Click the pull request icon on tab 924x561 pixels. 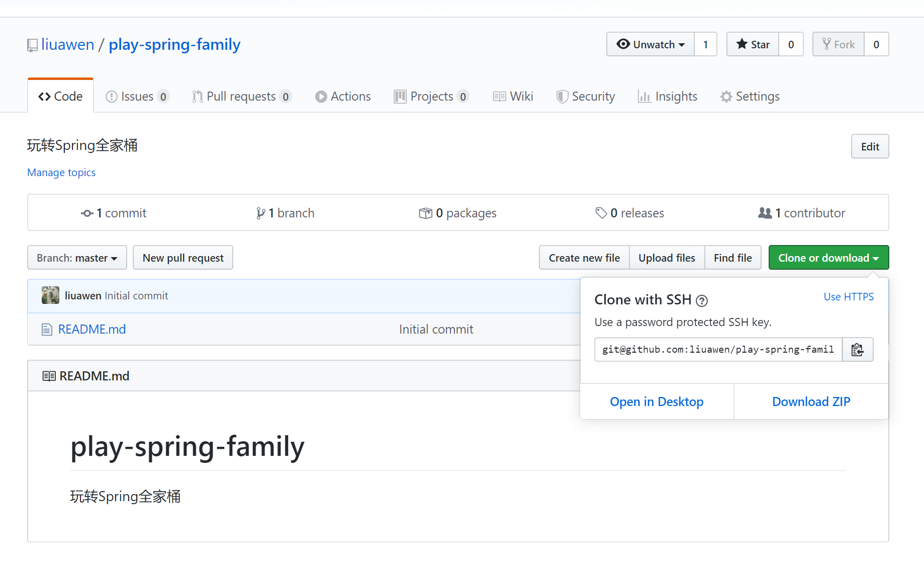click(x=198, y=97)
